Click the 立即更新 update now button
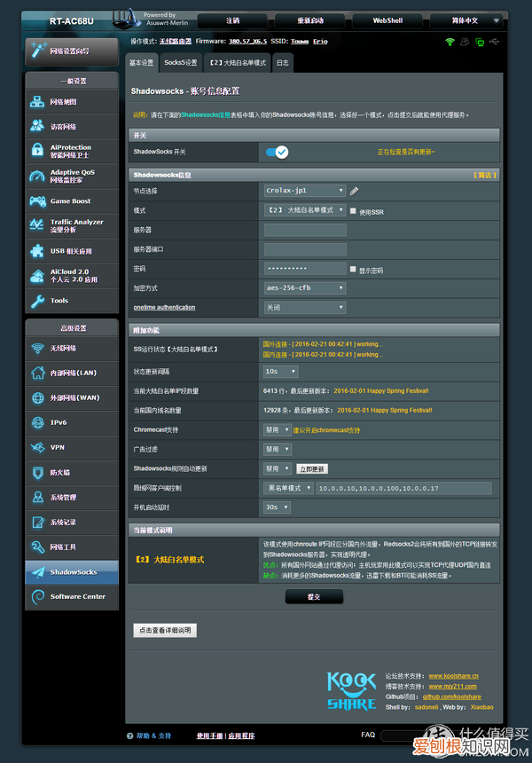Image resolution: width=532 pixels, height=763 pixels. (312, 468)
